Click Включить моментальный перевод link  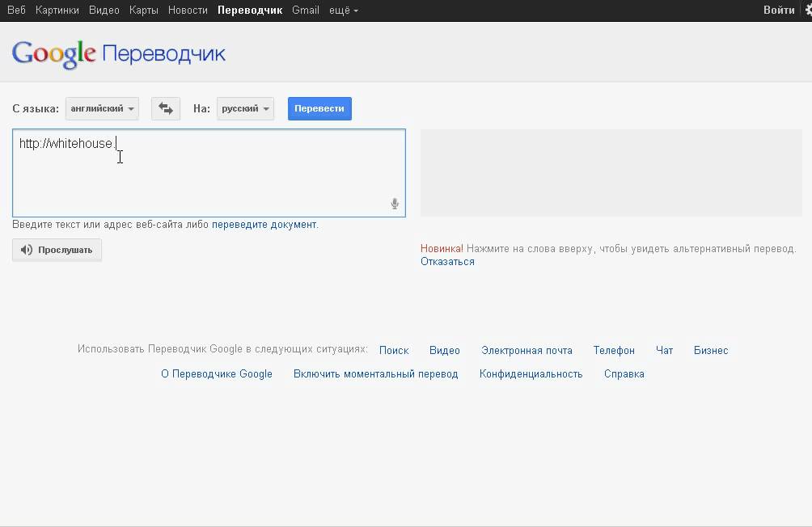376,373
